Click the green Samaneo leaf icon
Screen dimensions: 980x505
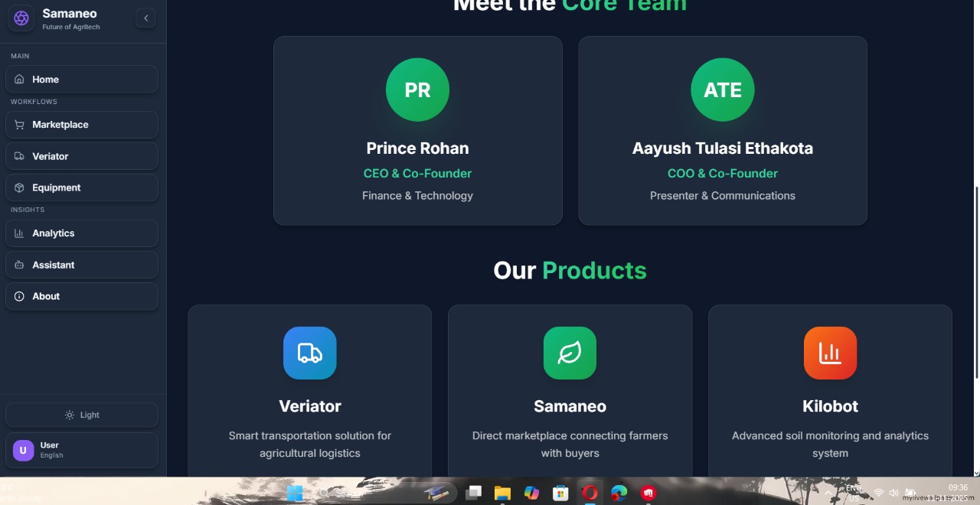tap(570, 353)
